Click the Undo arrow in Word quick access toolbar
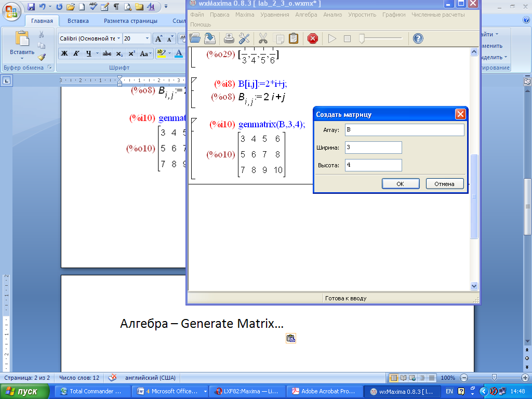This screenshot has height=399, width=532. (43, 6)
